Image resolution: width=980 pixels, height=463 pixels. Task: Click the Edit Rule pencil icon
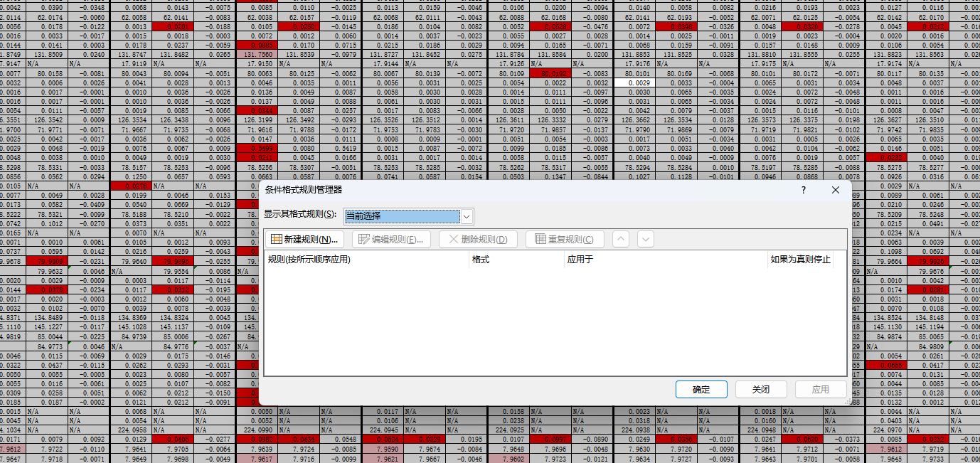coord(363,239)
